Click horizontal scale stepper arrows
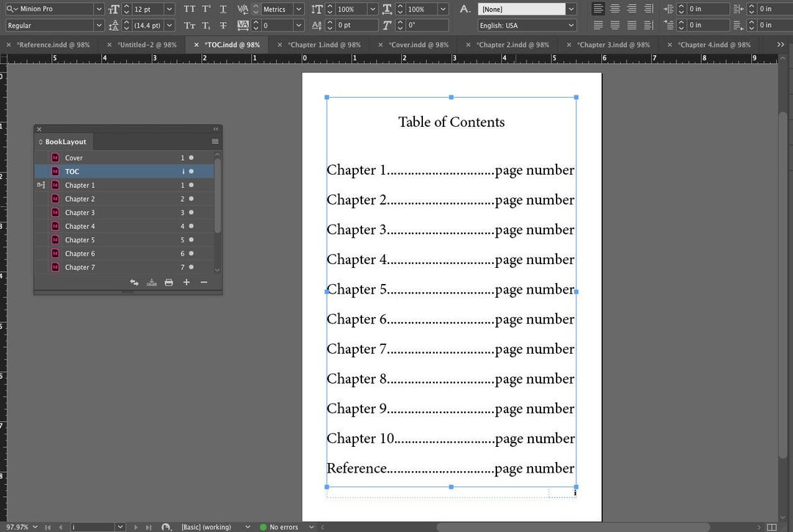Image resolution: width=793 pixels, height=532 pixels. click(x=401, y=9)
